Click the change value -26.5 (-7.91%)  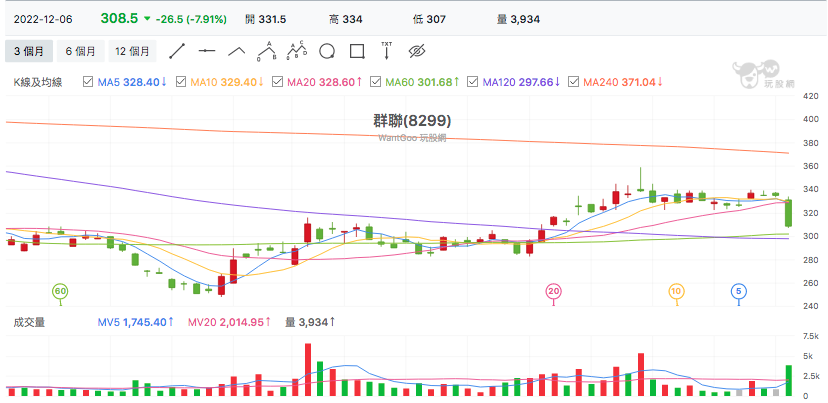coord(191,20)
